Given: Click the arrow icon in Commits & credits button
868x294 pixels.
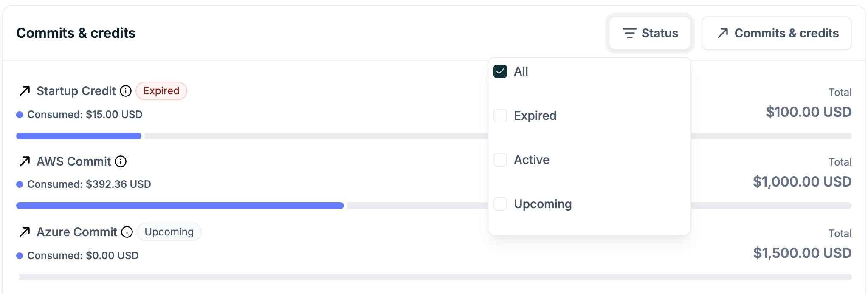Looking at the screenshot, I should (x=723, y=33).
